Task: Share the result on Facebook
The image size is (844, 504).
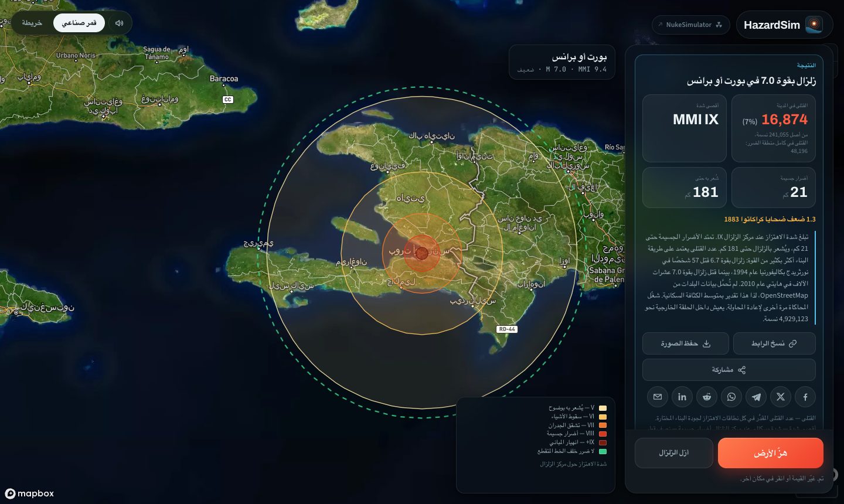Action: [805, 397]
